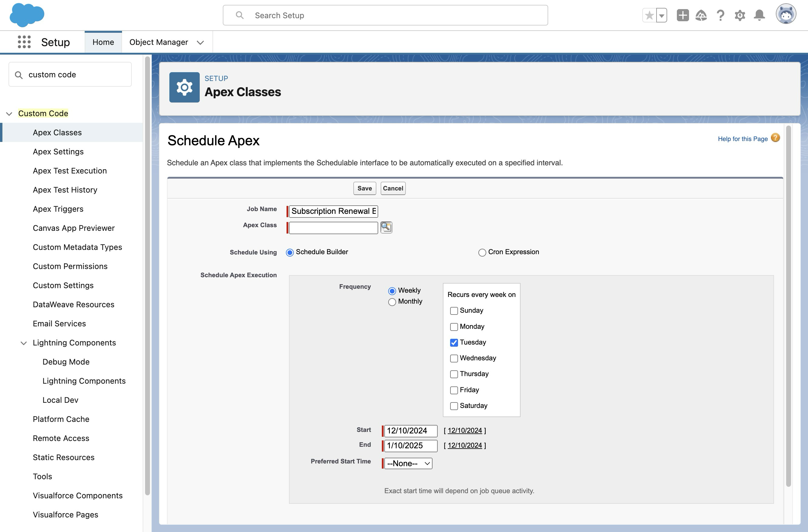Open the Global Actions plus icon

pyautogui.click(x=682, y=15)
